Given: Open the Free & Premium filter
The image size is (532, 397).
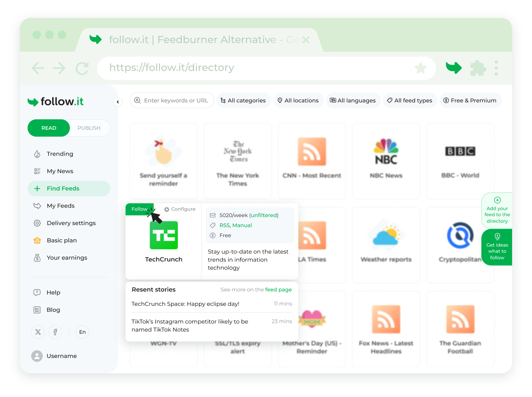Looking at the screenshot, I should click(470, 100).
